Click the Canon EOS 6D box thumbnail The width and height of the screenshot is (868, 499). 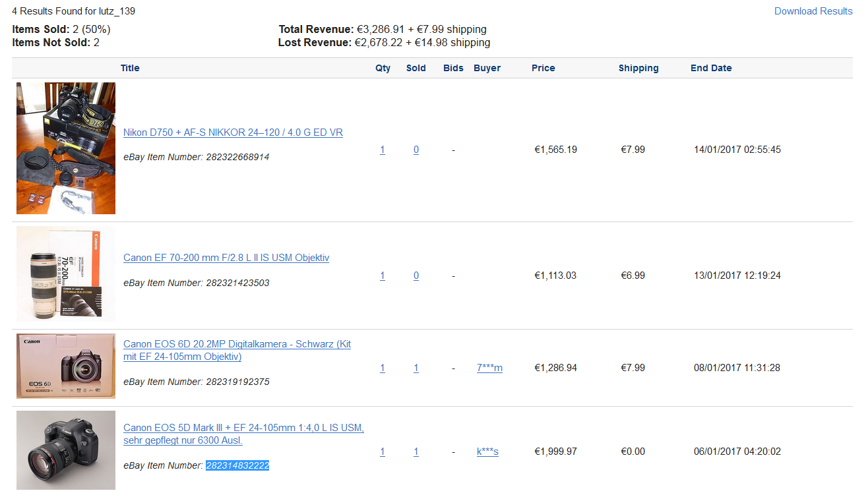point(66,366)
